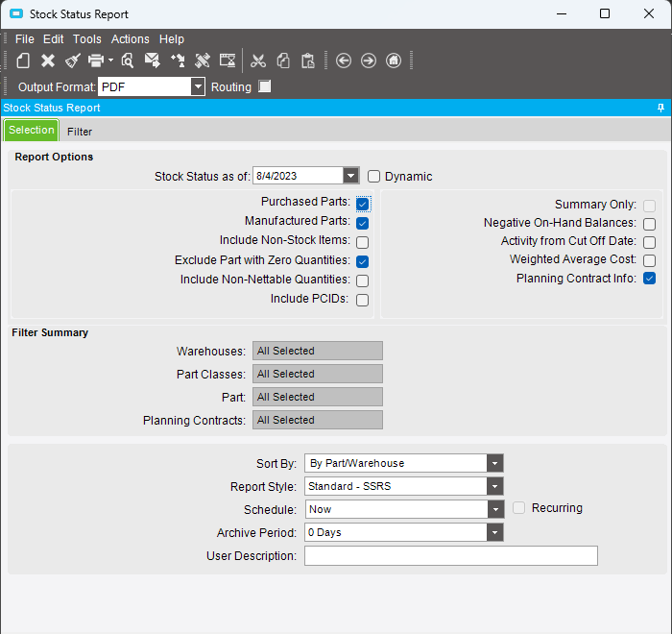Toggle the Dynamic date checkbox

point(374,176)
